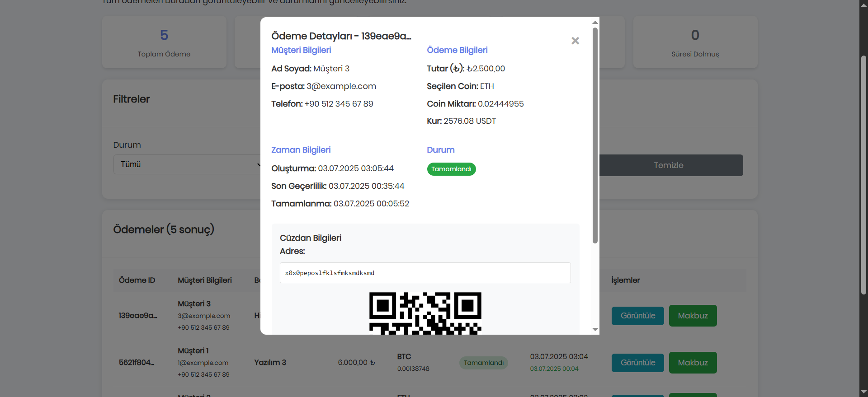Click the Süresi Dolmuş stat card
Viewport: 868px width, 397px height.
click(x=695, y=42)
